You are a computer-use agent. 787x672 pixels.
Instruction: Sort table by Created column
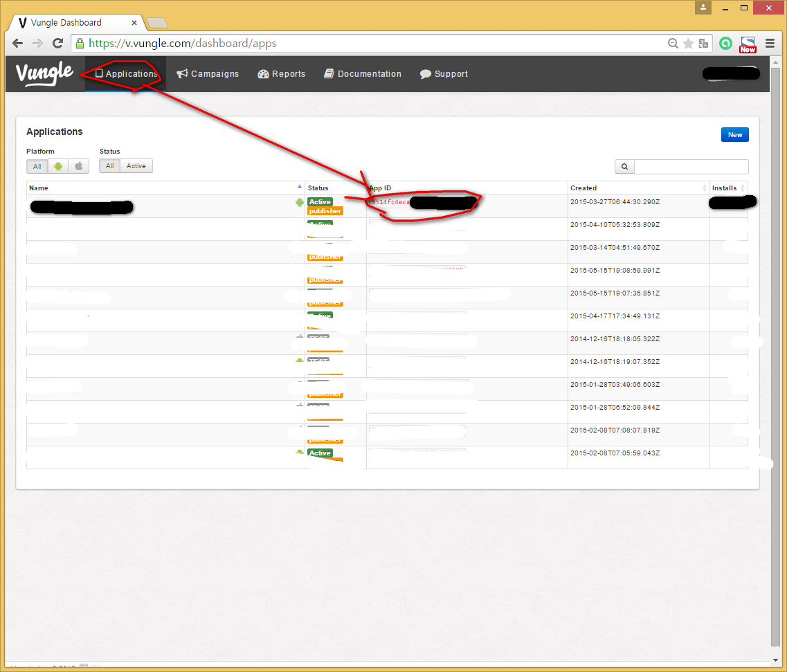point(638,188)
